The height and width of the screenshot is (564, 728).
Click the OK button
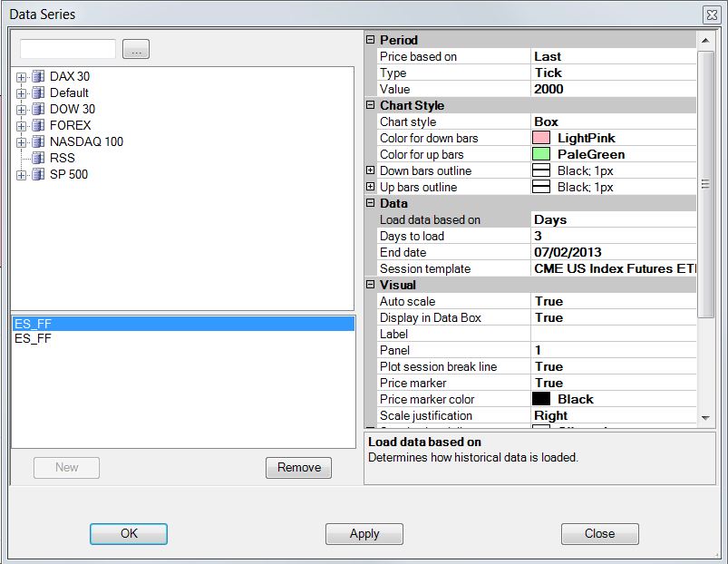pos(129,534)
